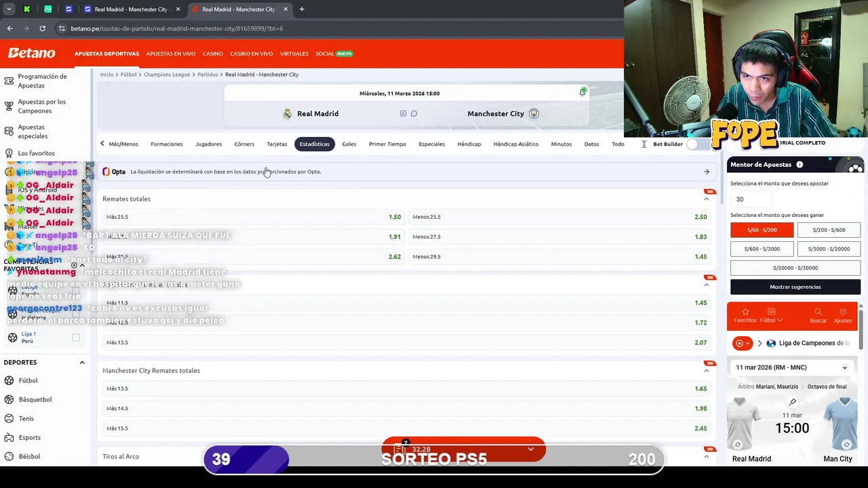868x488 pixels.
Task: Click the Opta info arrow on the right
Action: 707,171
